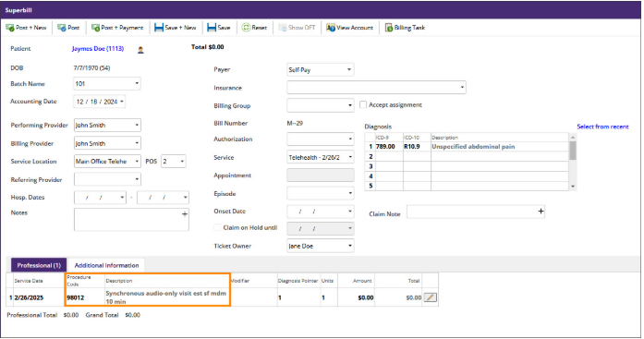The image size is (644, 339).
Task: Click inside the Notes text area
Action: click(131, 220)
